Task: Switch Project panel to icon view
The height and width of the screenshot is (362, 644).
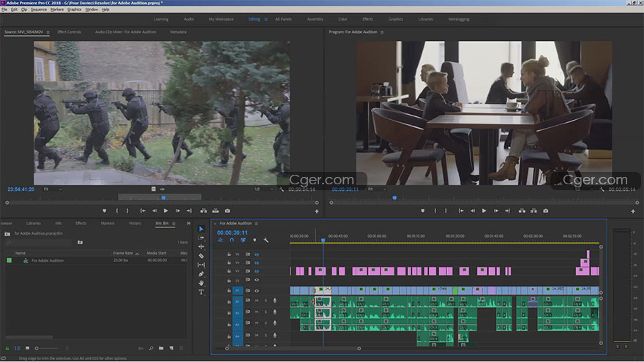Action: coord(28,348)
